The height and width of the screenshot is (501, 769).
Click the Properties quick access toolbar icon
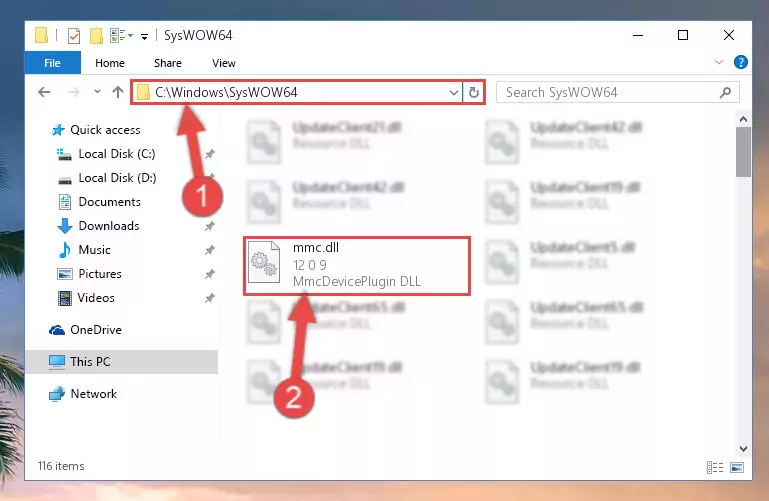[x=74, y=36]
